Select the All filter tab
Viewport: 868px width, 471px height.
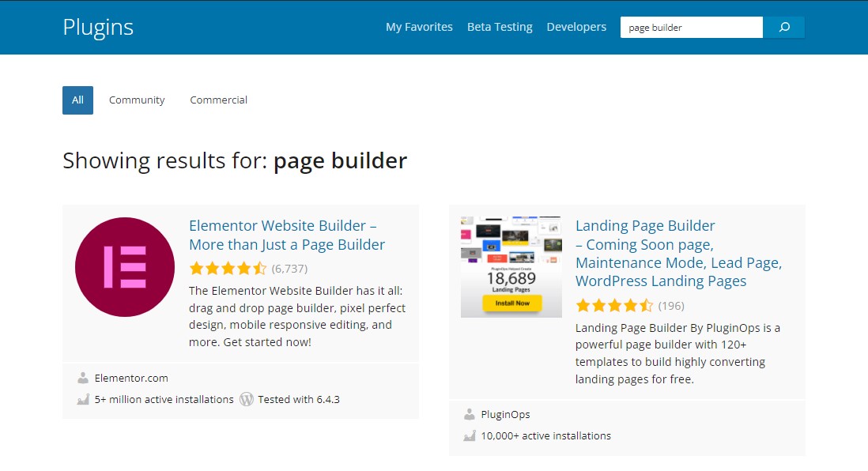[77, 100]
